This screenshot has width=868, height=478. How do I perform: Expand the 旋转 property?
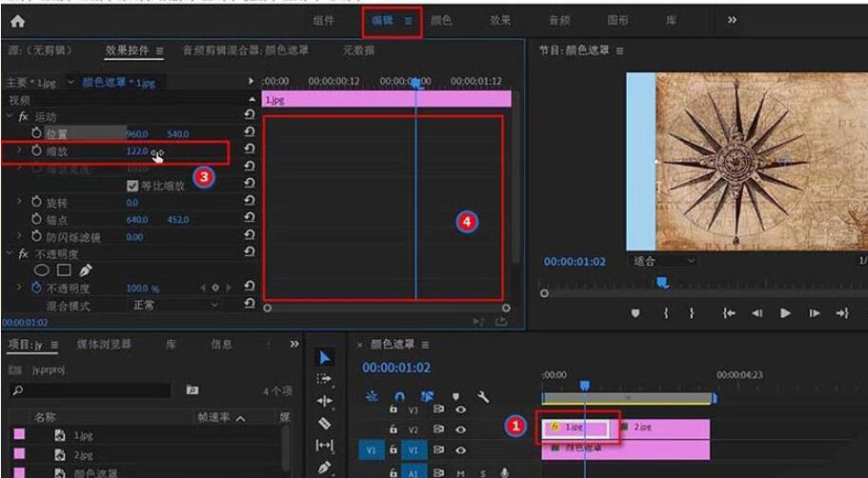[20, 202]
